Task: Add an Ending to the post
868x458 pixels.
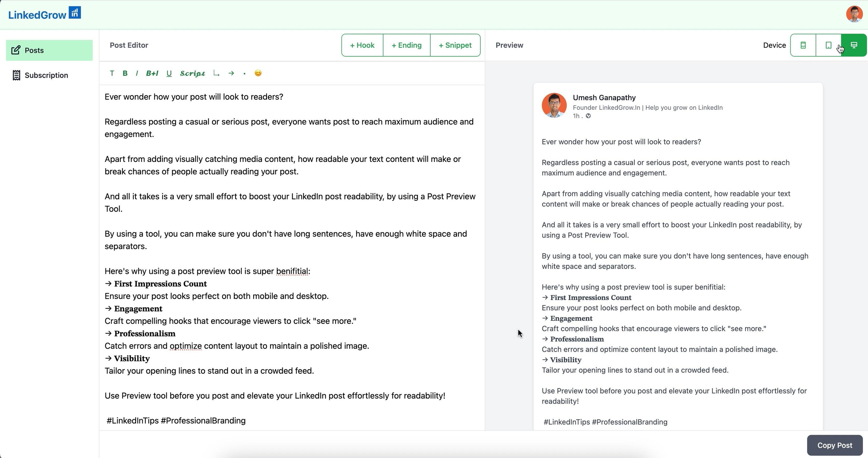Action: (407, 45)
